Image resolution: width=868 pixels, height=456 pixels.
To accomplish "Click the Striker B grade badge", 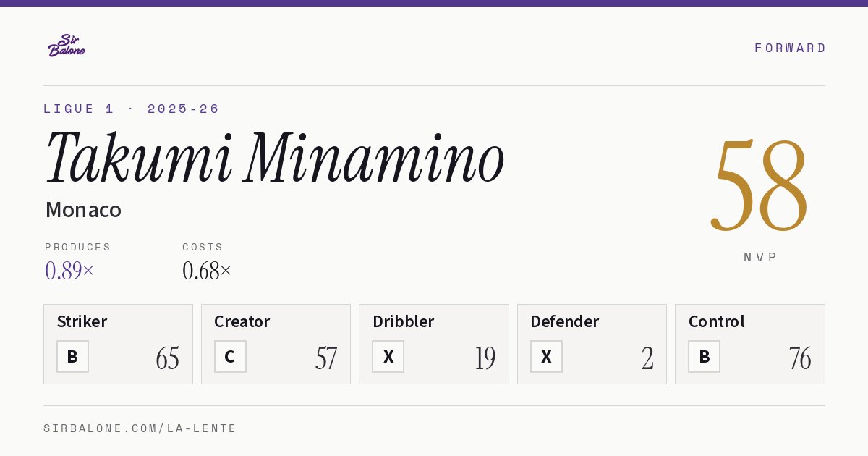I will (x=72, y=356).
